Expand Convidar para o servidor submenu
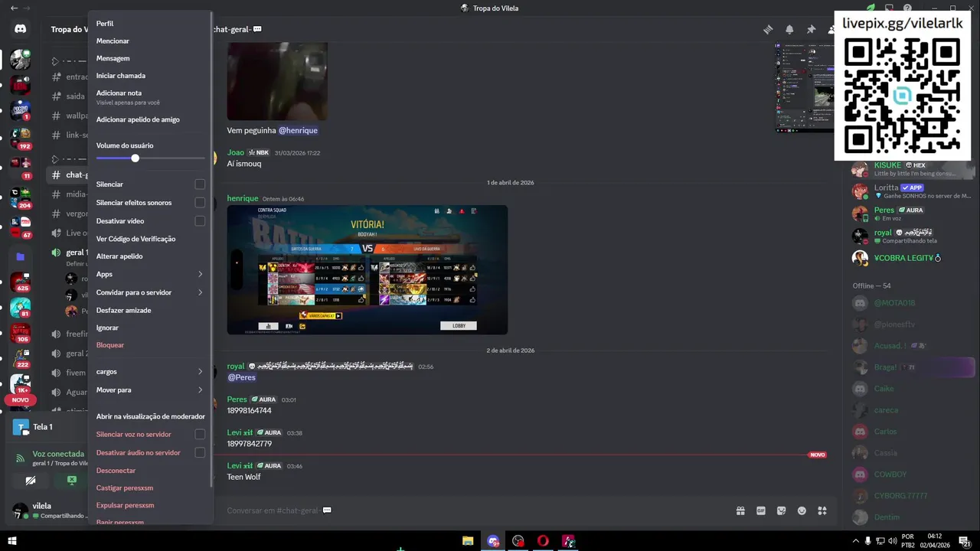 tap(150, 292)
